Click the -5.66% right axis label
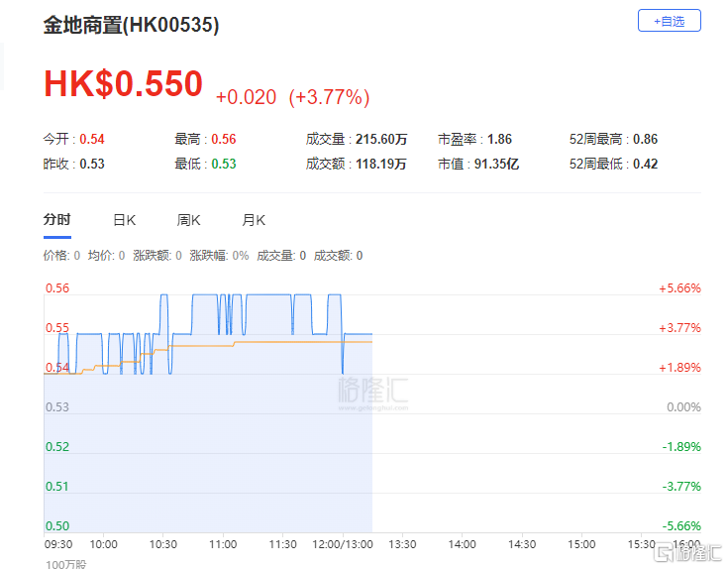The height and width of the screenshot is (569, 728). pos(681,525)
